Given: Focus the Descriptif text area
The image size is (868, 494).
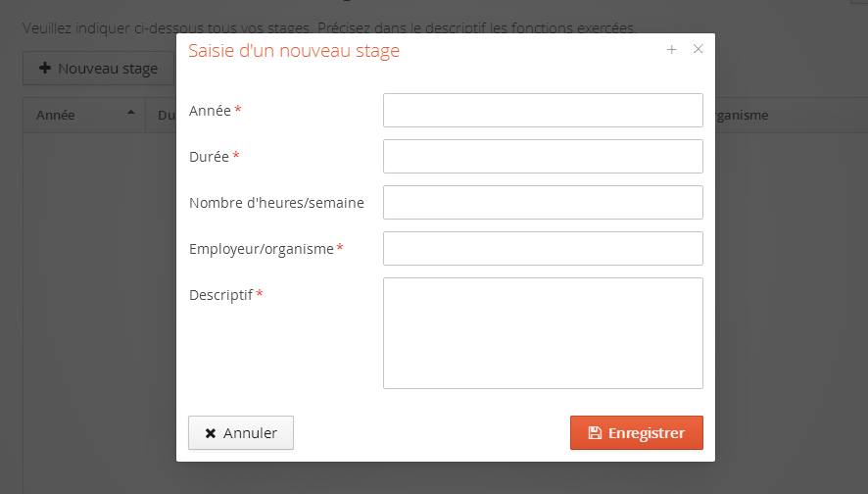Looking at the screenshot, I should point(543,333).
